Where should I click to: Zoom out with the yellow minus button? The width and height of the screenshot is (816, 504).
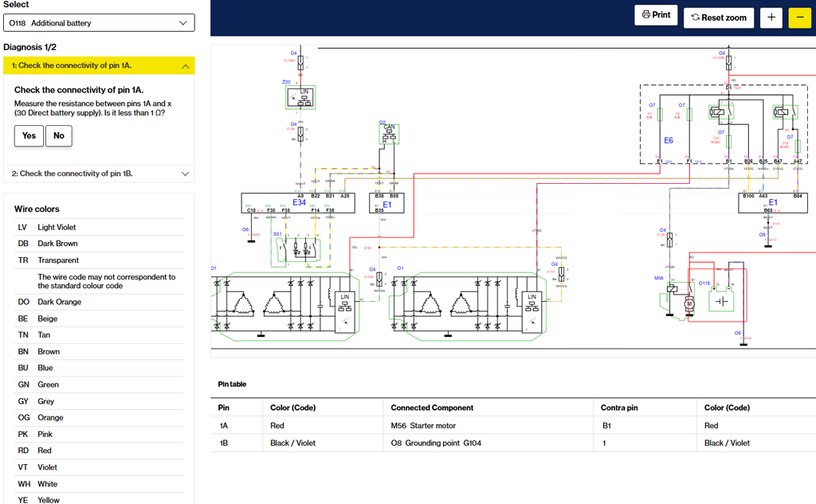click(799, 18)
